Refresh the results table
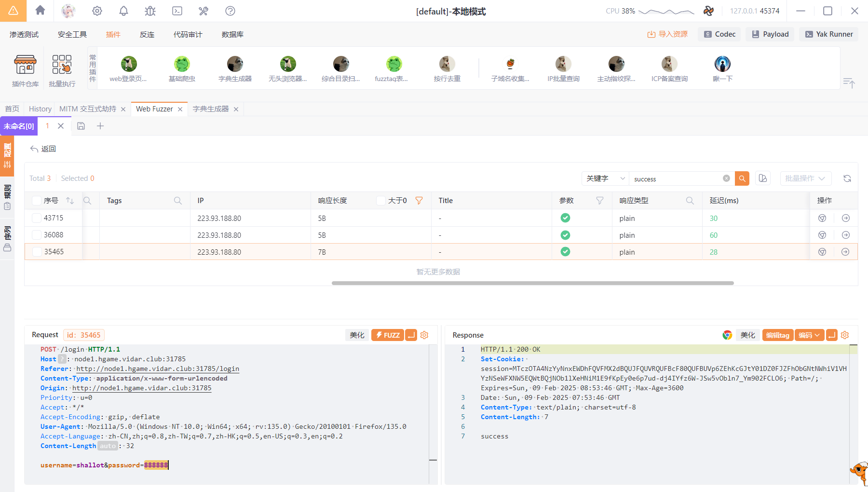The height and width of the screenshot is (492, 868). click(x=847, y=178)
